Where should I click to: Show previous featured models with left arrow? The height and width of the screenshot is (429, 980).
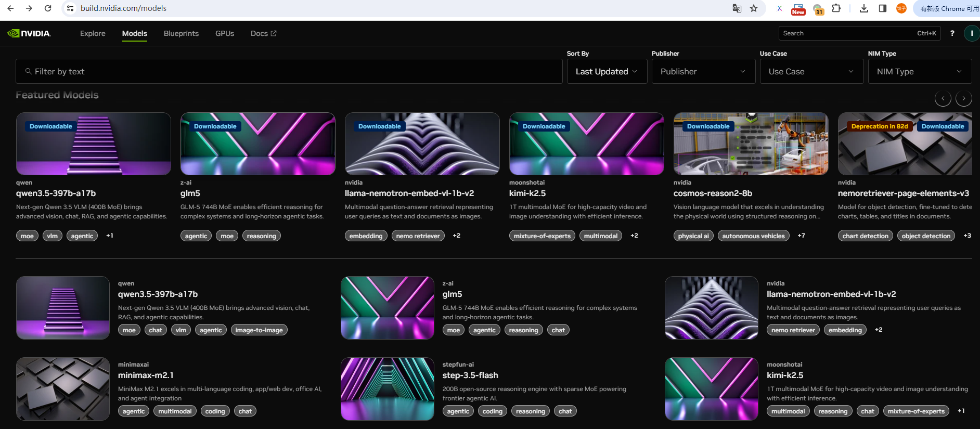[x=943, y=98]
